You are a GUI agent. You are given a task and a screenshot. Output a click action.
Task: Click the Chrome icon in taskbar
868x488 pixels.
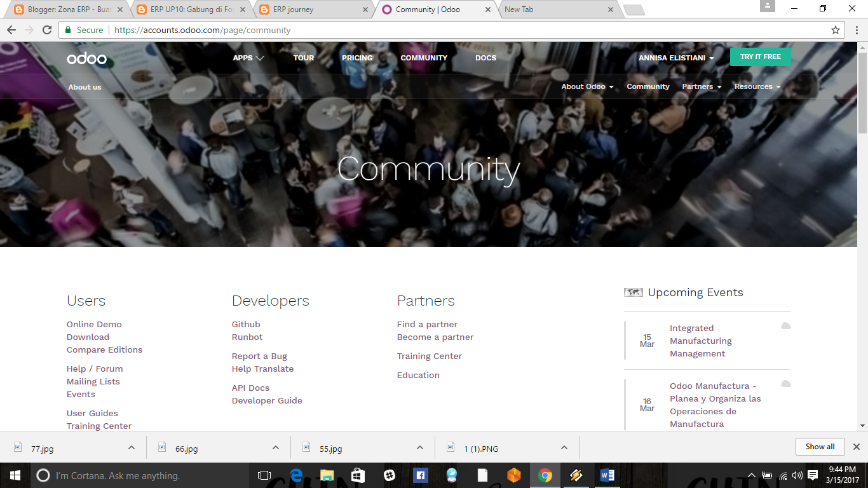click(x=545, y=475)
